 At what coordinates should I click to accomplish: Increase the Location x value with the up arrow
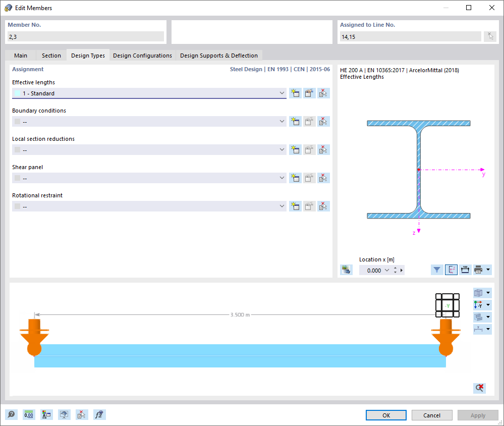tap(395, 268)
